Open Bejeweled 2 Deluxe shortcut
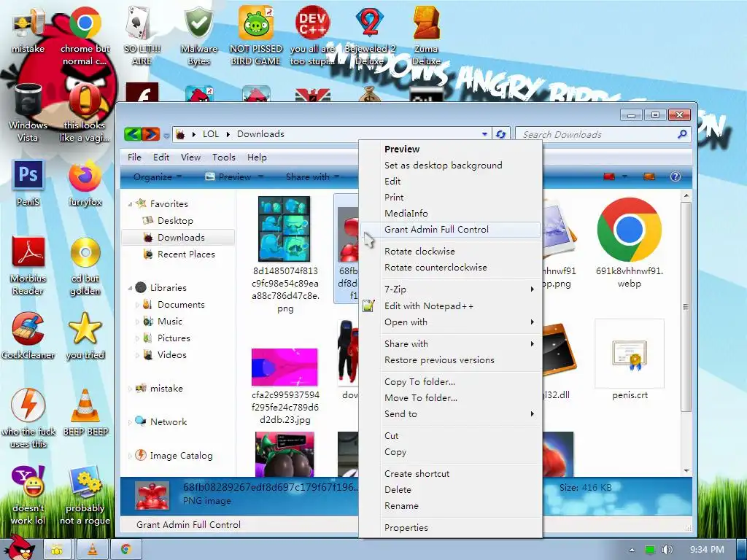Image resolution: width=747 pixels, height=560 pixels. pos(370,34)
